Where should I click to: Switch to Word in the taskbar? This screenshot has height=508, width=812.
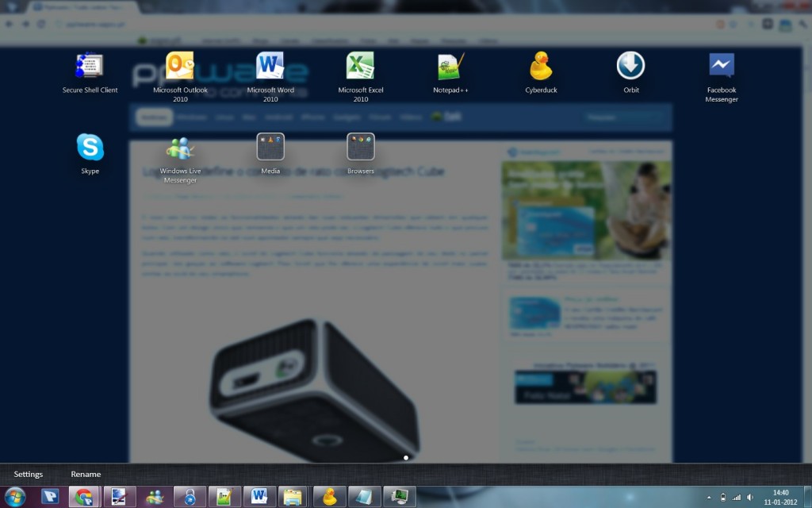tap(259, 497)
